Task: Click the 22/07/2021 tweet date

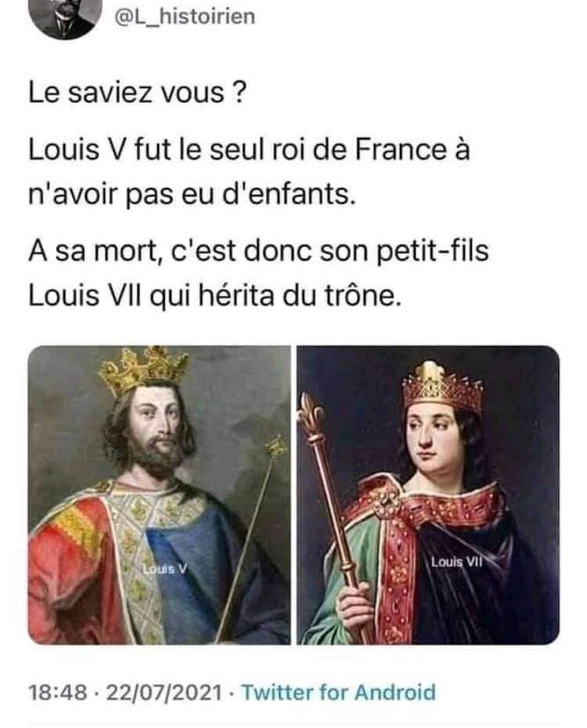Action: tap(164, 692)
